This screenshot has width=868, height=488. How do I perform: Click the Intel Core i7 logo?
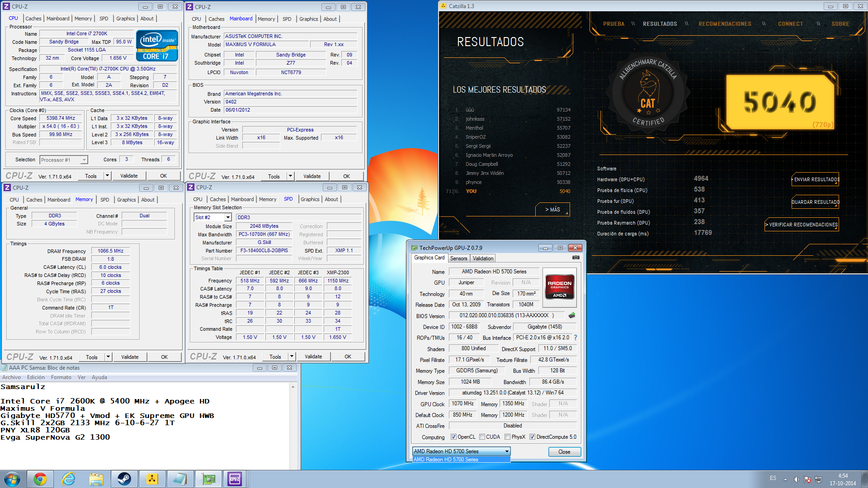(157, 45)
